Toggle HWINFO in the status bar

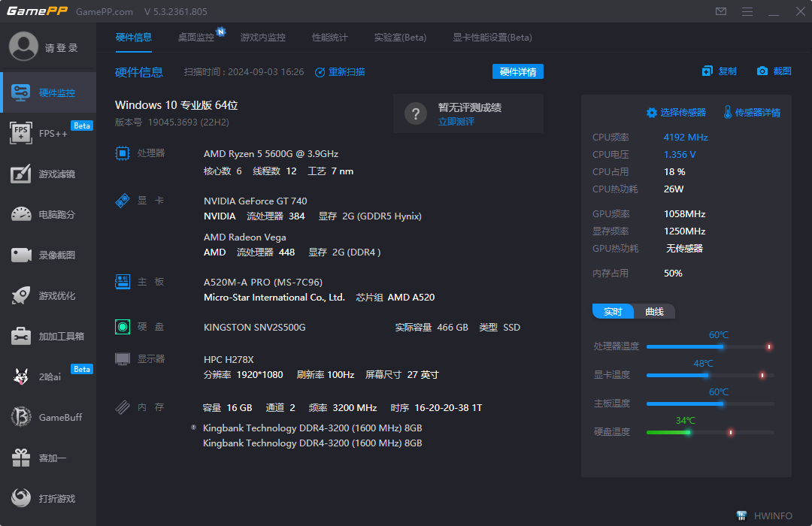click(763, 516)
